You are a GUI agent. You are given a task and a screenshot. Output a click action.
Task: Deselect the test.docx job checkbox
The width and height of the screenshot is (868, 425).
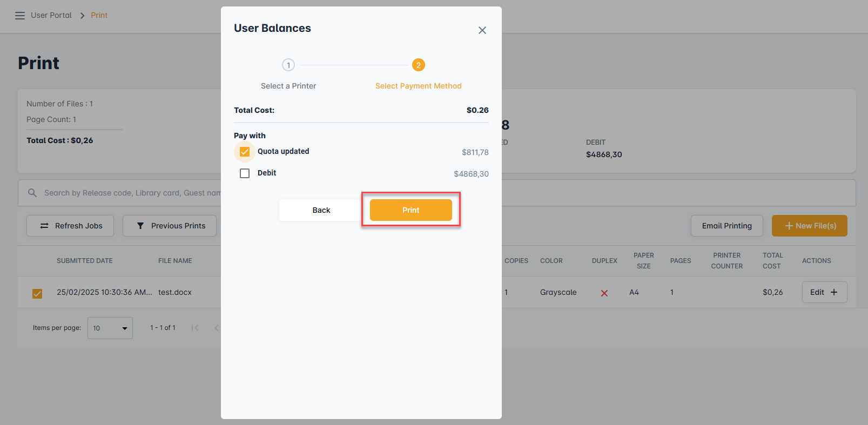(x=37, y=293)
